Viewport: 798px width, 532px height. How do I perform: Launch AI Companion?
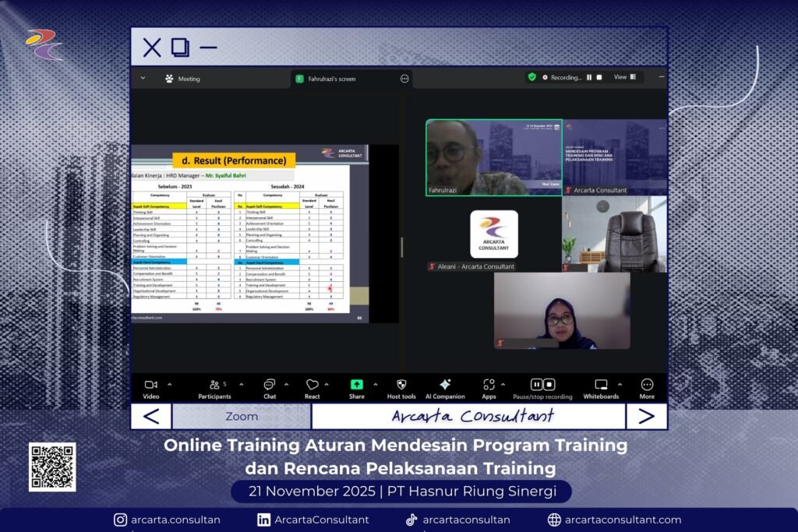(445, 385)
